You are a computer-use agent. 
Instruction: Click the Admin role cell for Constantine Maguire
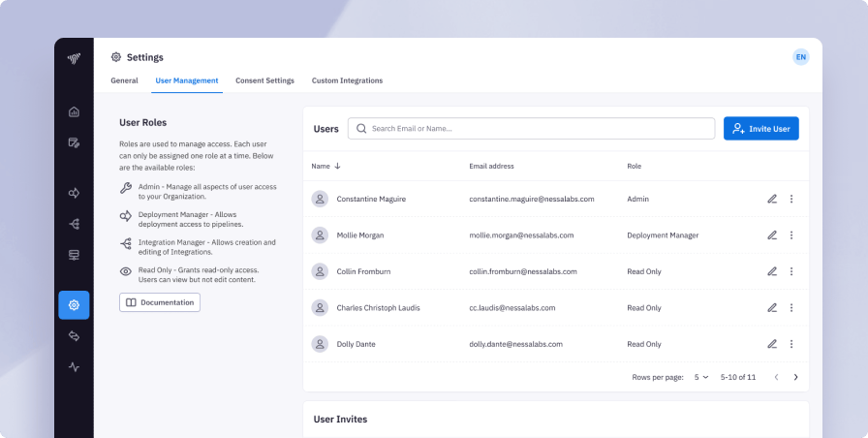[637, 199]
